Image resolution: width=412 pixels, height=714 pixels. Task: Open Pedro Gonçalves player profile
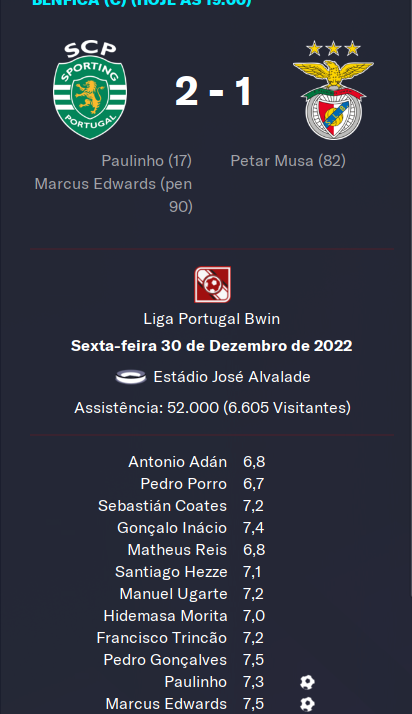point(165,660)
